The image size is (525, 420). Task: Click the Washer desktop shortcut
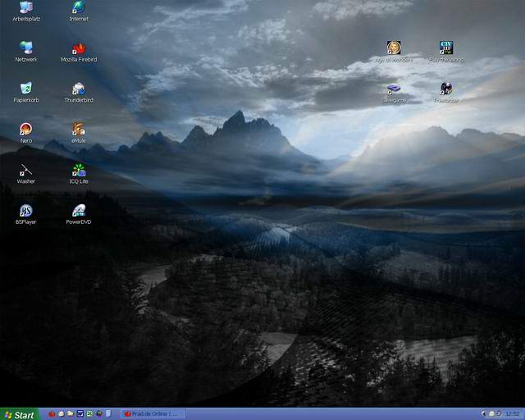25,169
